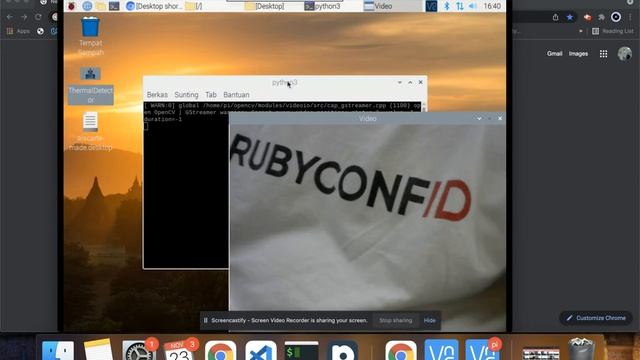Select the Tempat Sampah trash desktop icon

[x=90, y=36]
